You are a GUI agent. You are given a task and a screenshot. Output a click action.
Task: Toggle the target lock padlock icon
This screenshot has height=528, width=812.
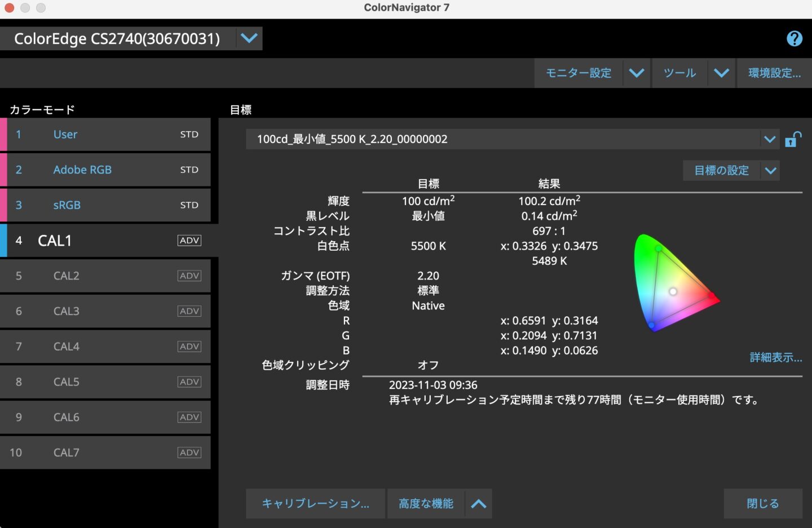tap(793, 139)
